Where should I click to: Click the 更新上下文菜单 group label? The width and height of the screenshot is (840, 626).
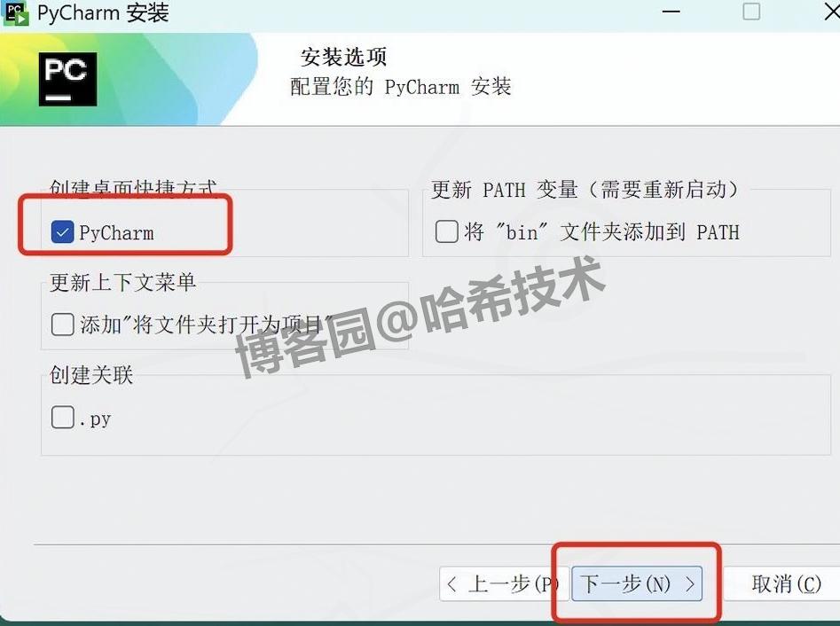122,282
